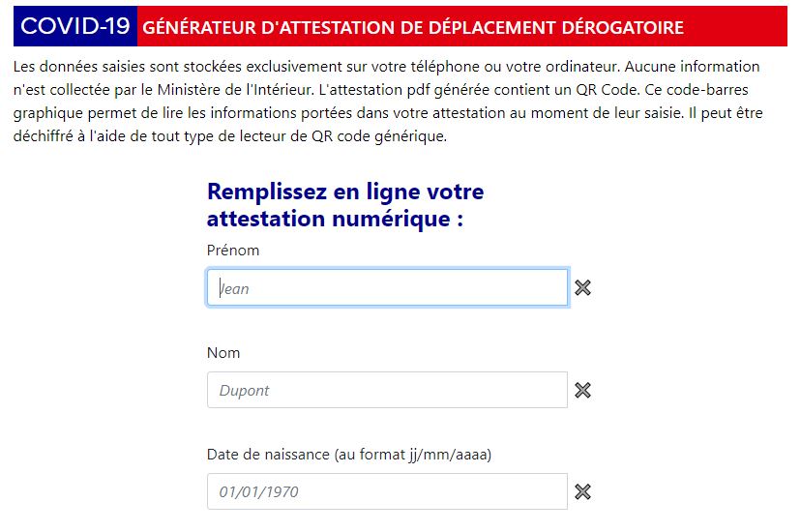Clear the Prénom field with its X icon
This screenshot has width=801, height=532.
[x=582, y=287]
